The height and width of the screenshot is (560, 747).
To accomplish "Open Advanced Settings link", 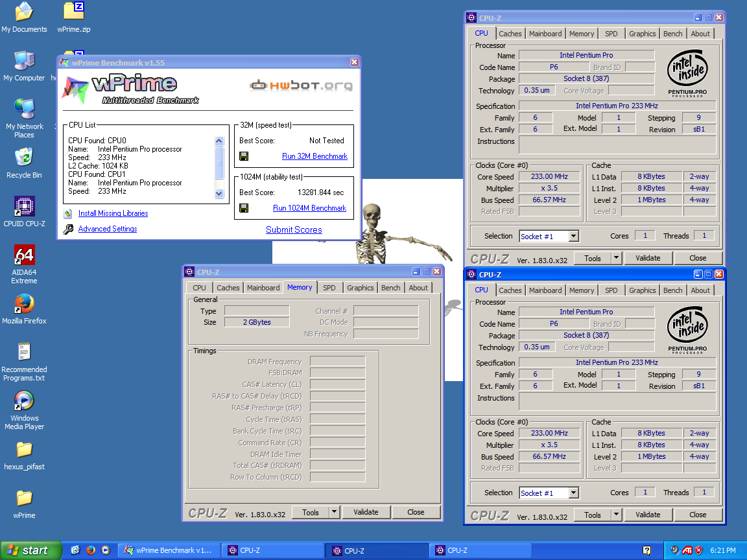I will [x=108, y=229].
